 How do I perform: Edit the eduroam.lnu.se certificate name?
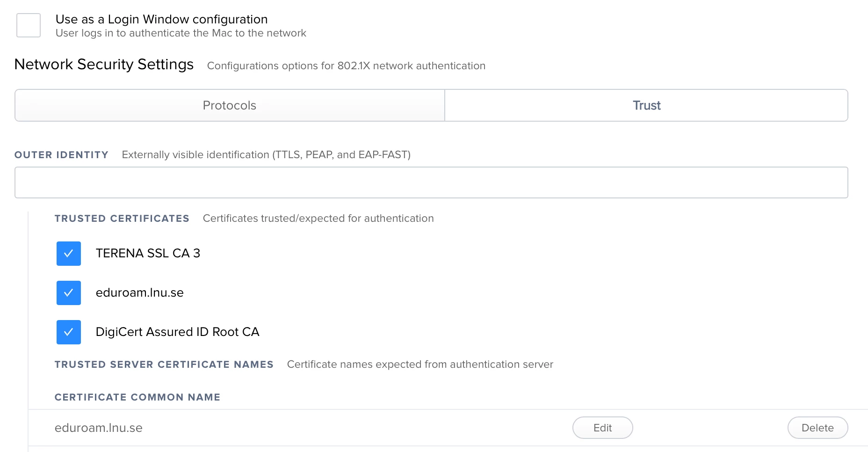click(602, 428)
